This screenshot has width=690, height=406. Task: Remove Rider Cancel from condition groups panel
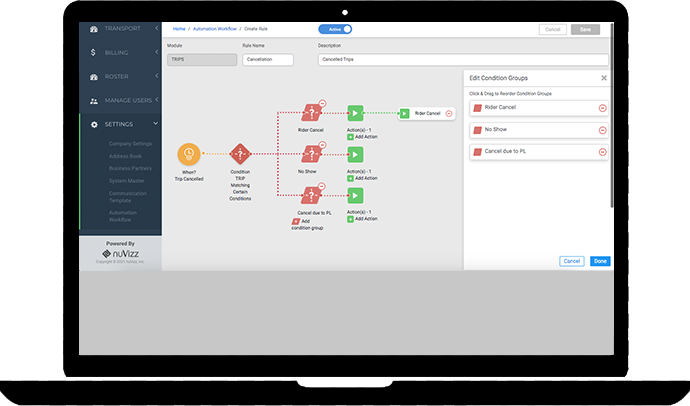coord(602,108)
